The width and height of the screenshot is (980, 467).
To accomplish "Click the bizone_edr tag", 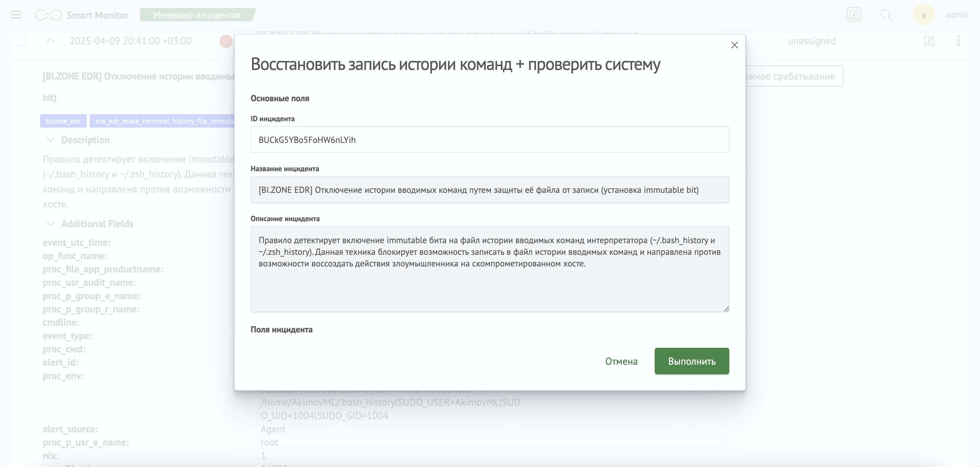I will tap(63, 121).
